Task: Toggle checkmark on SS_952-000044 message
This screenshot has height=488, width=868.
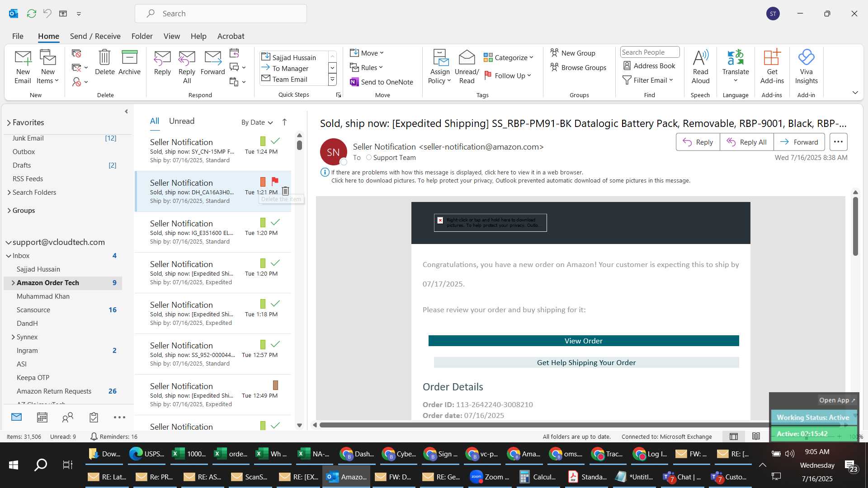Action: pos(275,344)
